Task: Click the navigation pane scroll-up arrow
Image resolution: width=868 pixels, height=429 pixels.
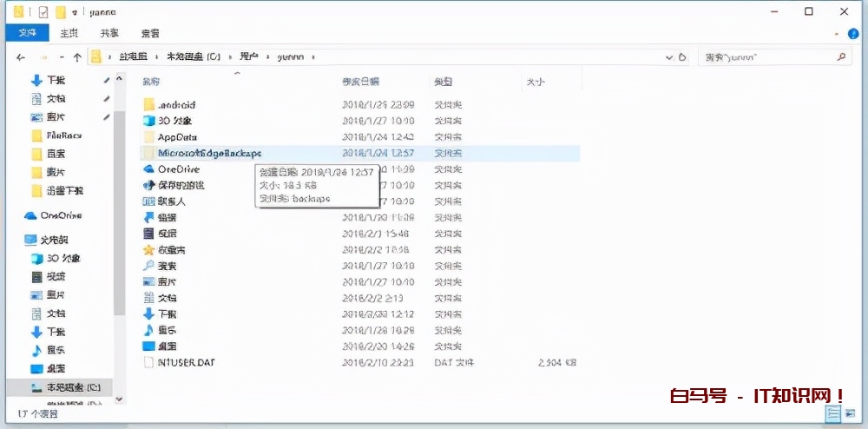Action: (x=120, y=80)
